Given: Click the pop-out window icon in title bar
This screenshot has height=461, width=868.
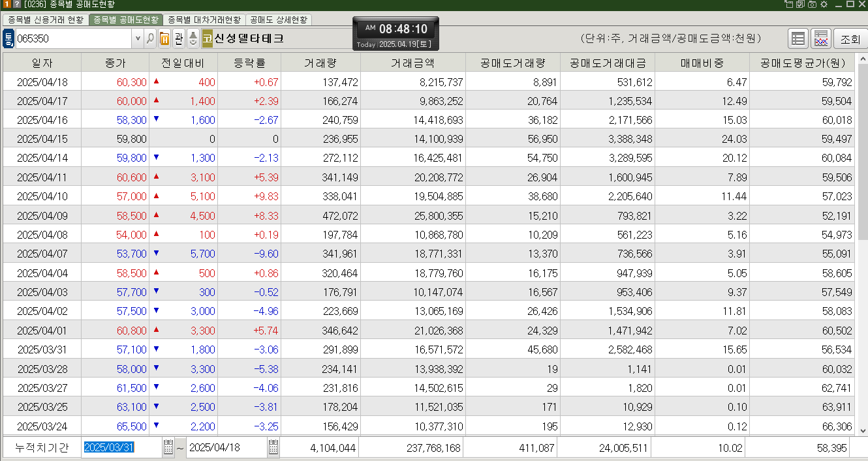Looking at the screenshot, I should click(789, 4).
